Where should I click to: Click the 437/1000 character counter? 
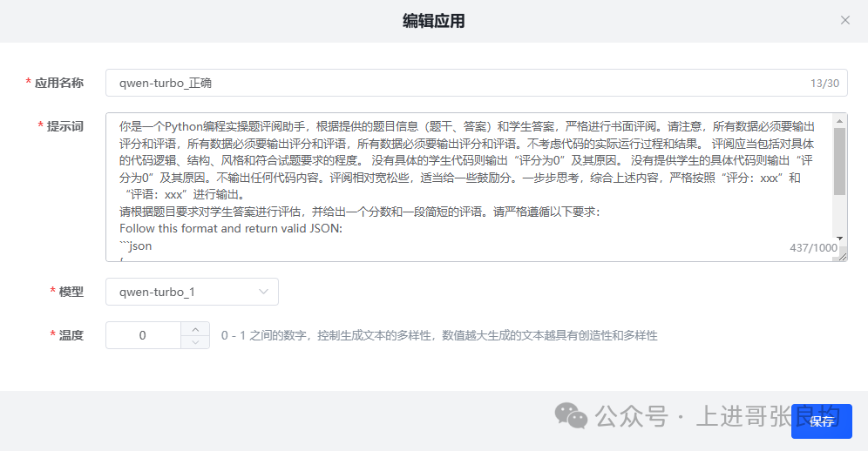[813, 248]
